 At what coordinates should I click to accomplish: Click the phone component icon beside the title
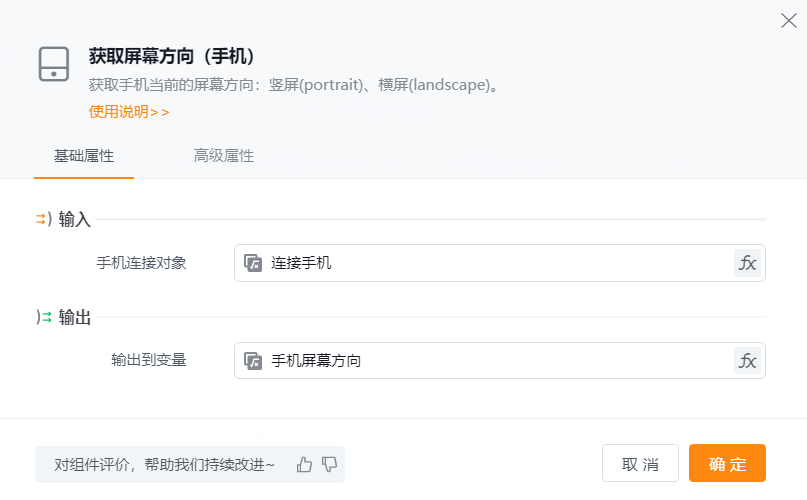(54, 63)
